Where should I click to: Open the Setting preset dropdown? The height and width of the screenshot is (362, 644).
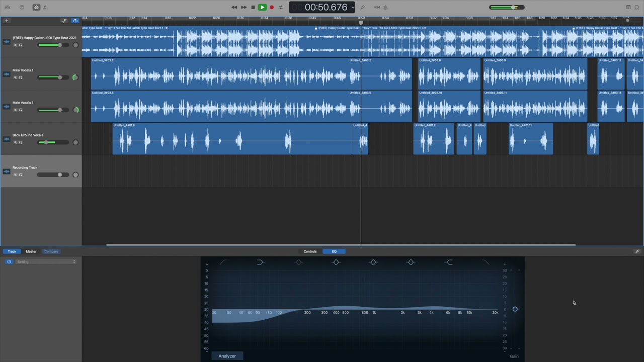[46, 262]
